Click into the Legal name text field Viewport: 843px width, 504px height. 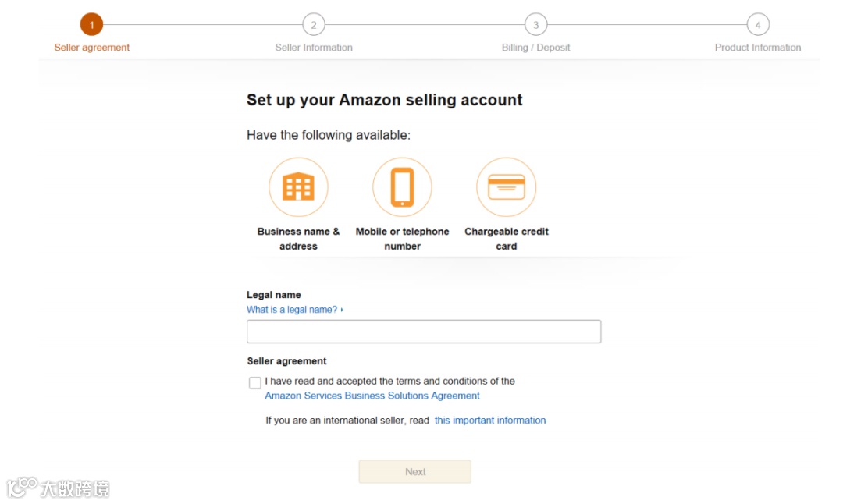424,332
